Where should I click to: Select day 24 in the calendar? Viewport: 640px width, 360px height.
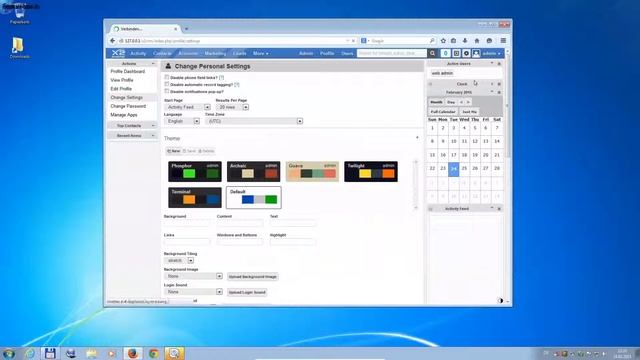pyautogui.click(x=453, y=169)
